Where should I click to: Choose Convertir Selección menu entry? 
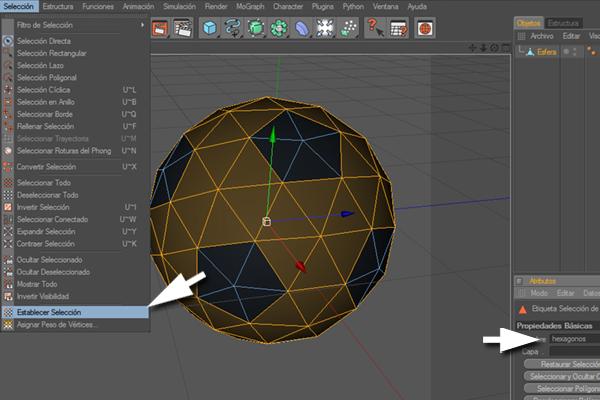coord(75,167)
